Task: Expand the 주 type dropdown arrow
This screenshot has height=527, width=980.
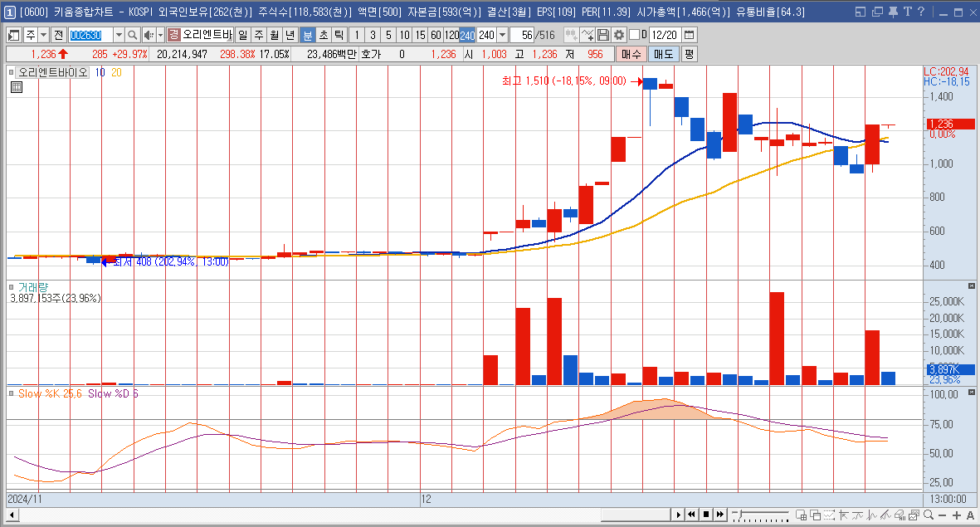Action: [44, 35]
